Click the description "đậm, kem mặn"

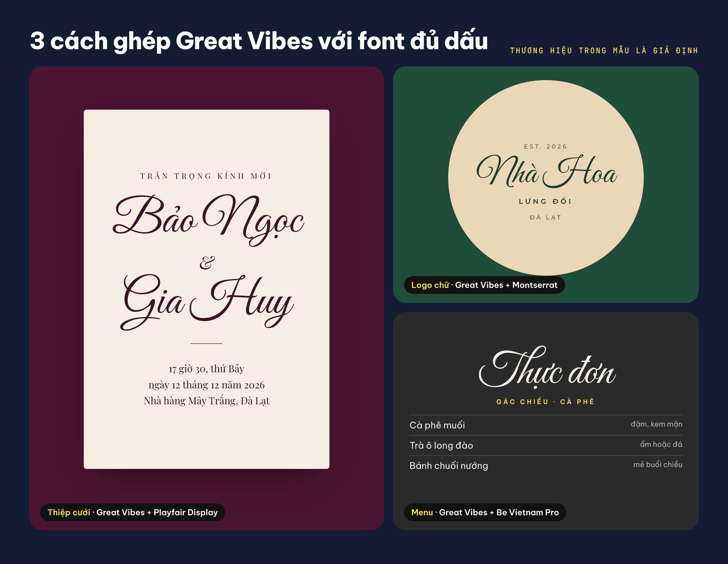(x=657, y=424)
